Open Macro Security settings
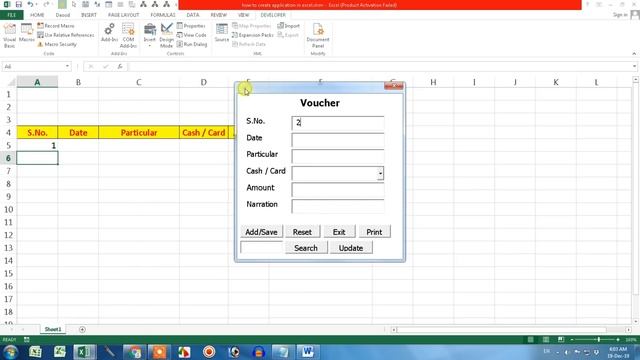Image resolution: width=640 pixels, height=360 pixels. click(57, 44)
